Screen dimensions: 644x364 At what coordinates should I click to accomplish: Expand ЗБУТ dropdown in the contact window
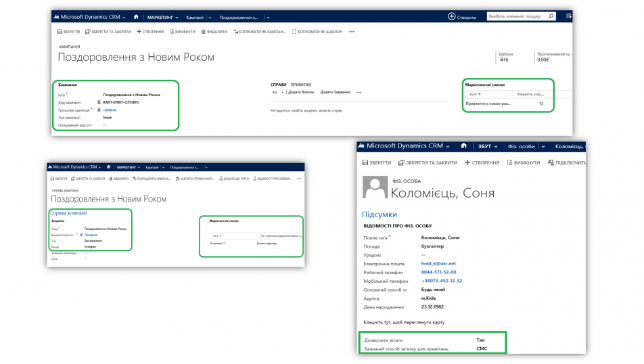(x=496, y=147)
